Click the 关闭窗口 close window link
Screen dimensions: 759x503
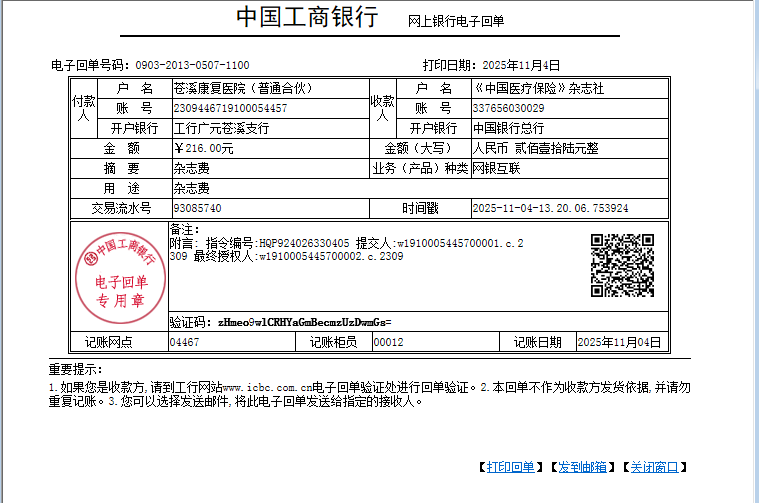(x=654, y=467)
